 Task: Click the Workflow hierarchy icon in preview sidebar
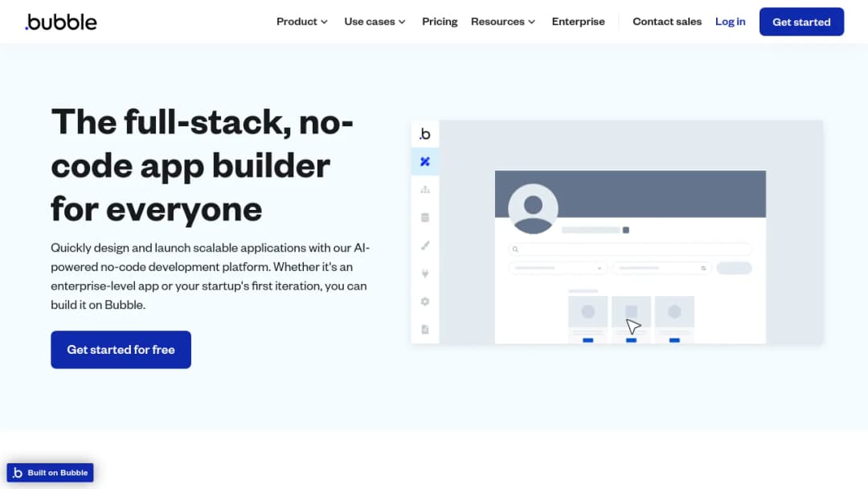pos(425,189)
